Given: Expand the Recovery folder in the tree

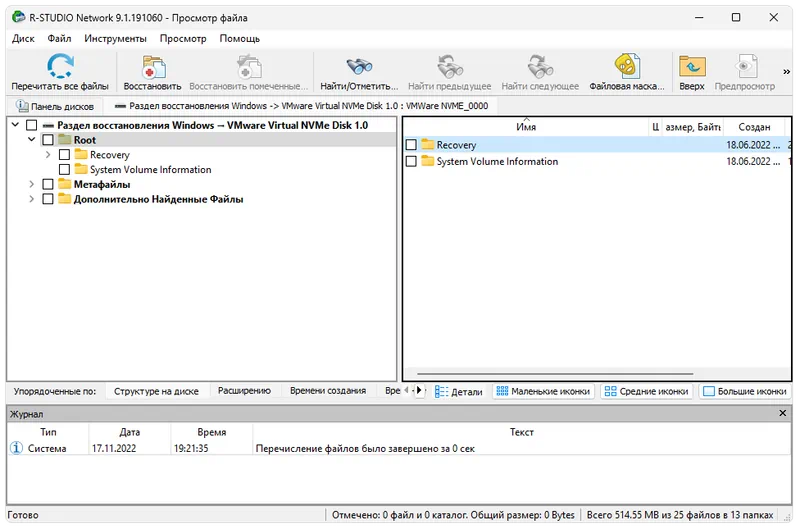Looking at the screenshot, I should pos(48,154).
